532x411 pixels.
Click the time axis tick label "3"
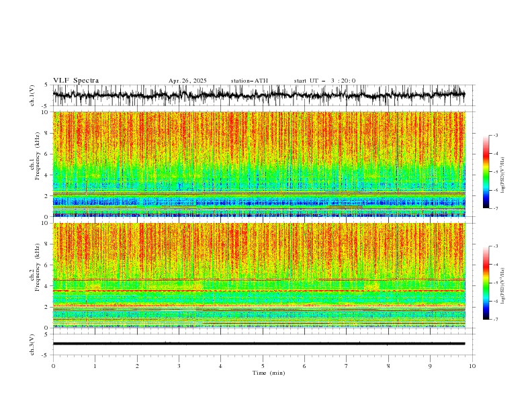point(179,366)
